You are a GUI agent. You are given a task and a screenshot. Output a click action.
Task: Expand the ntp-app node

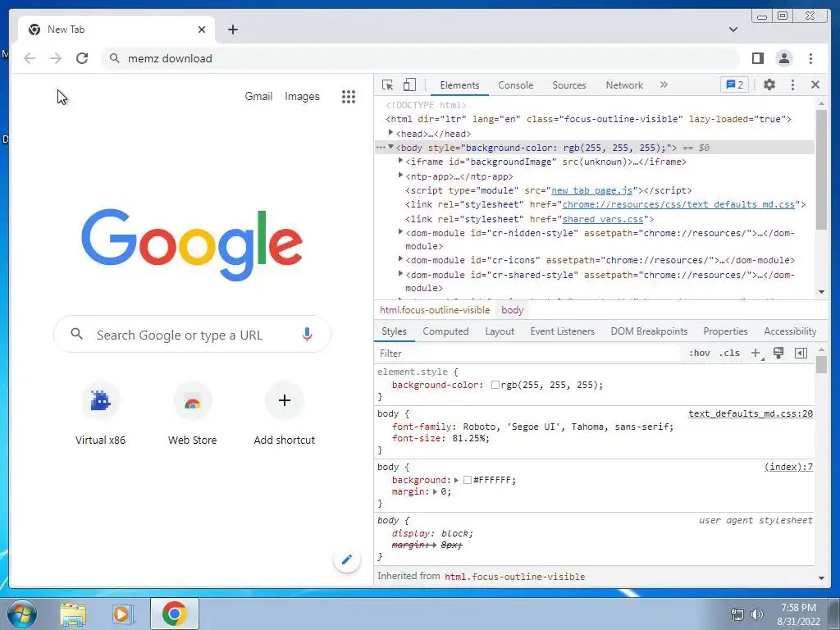click(x=400, y=176)
